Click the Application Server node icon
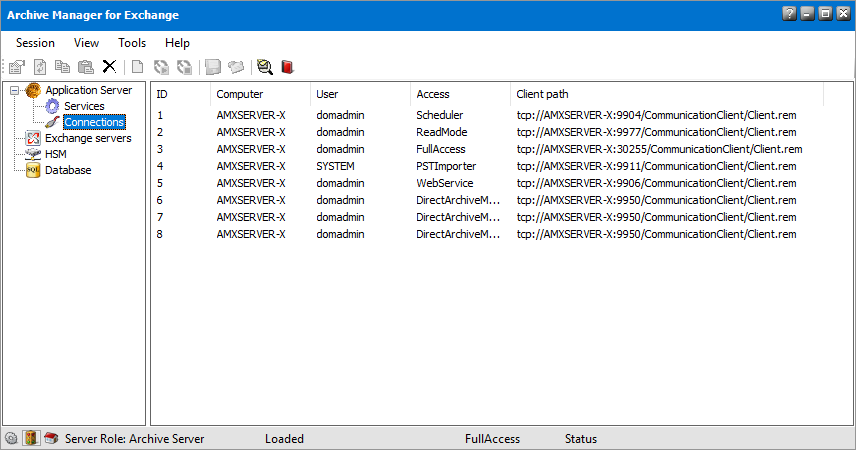Viewport: 856px width, 450px height. pyautogui.click(x=33, y=90)
